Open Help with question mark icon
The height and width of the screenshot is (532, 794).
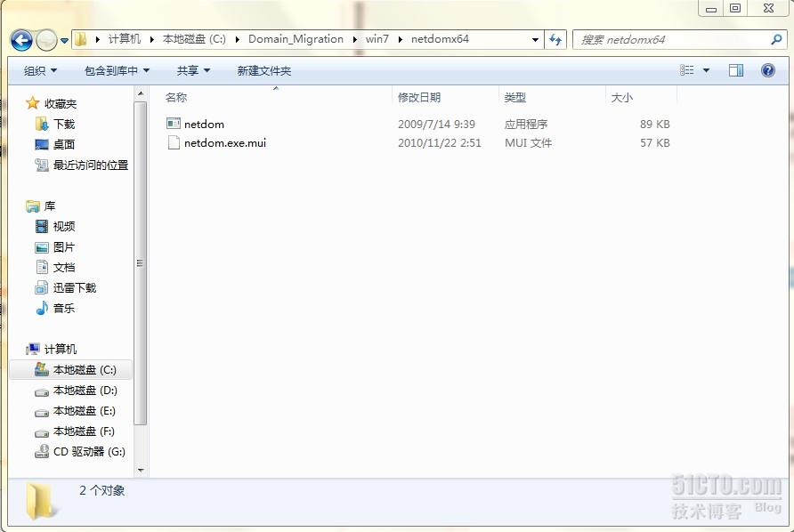(767, 70)
